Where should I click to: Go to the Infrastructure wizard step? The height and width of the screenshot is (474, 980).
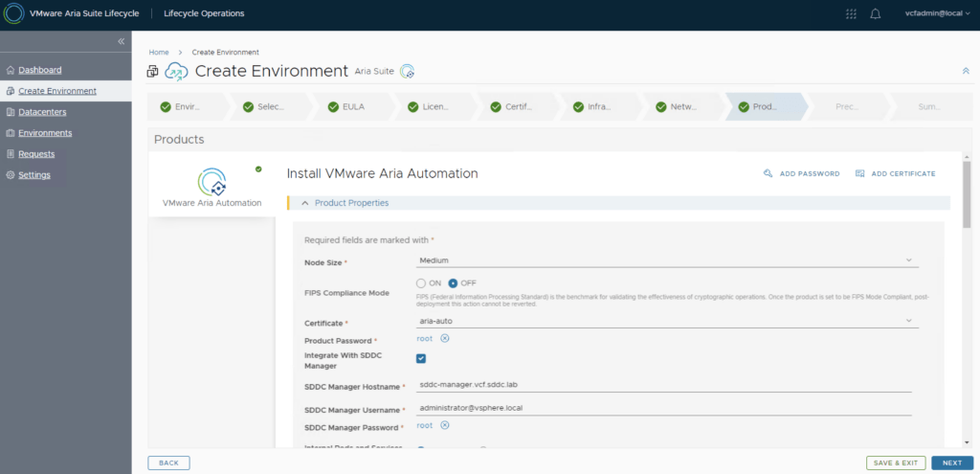click(x=591, y=106)
